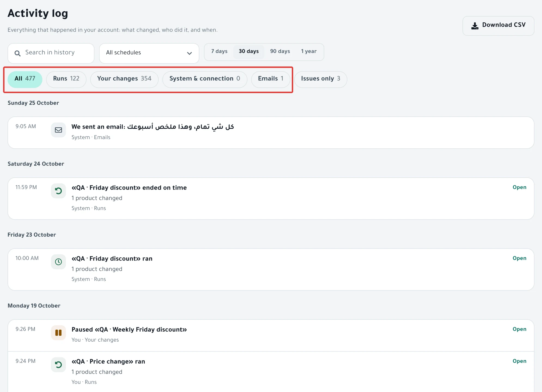Click the download icon in Download CSV
The height and width of the screenshot is (392, 542).
(x=475, y=26)
